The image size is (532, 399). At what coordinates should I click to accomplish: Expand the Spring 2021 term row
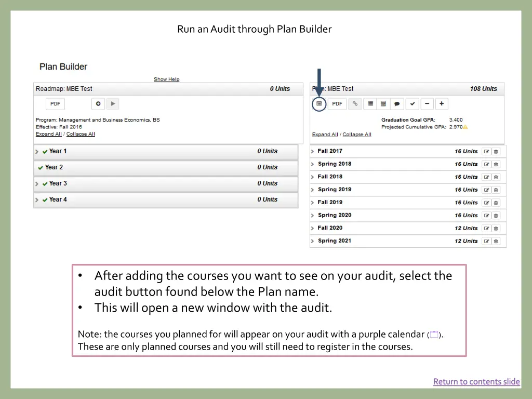click(x=313, y=241)
